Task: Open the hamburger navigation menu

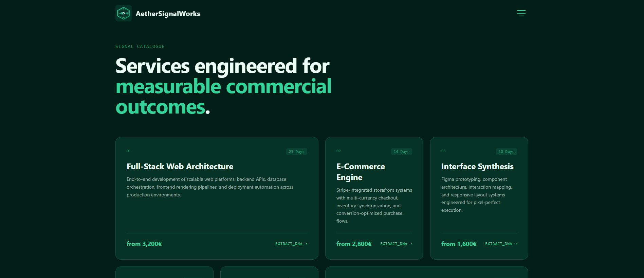Action: coord(521,13)
